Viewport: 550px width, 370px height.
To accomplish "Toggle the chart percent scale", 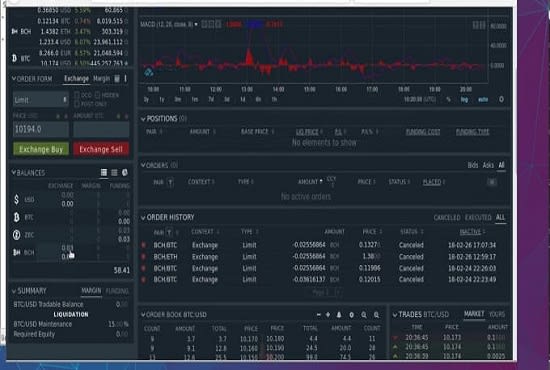I will click(448, 100).
